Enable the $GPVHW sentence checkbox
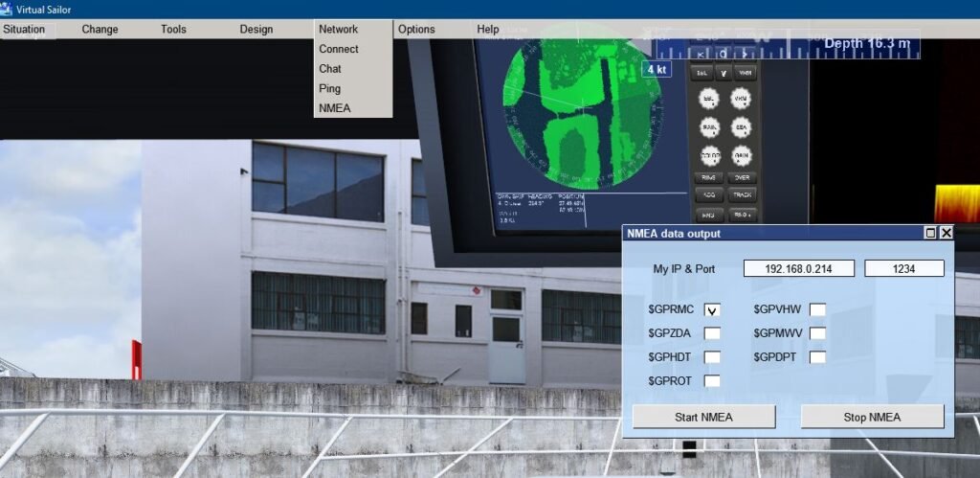Viewport: 980px width, 478px height. [817, 309]
